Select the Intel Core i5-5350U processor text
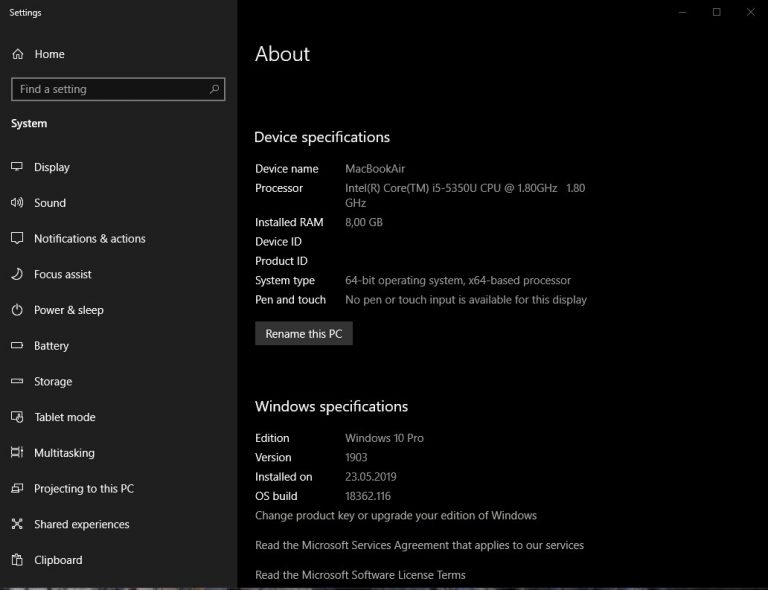 465,195
